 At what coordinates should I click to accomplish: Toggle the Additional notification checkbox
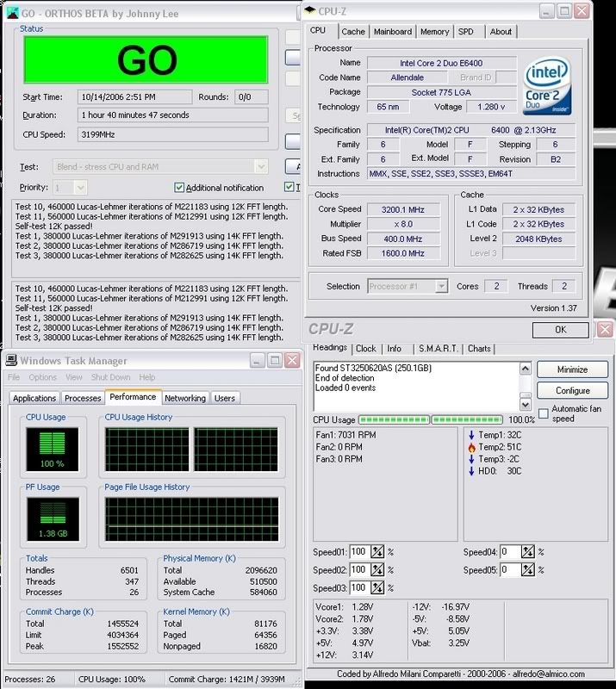[x=179, y=188]
